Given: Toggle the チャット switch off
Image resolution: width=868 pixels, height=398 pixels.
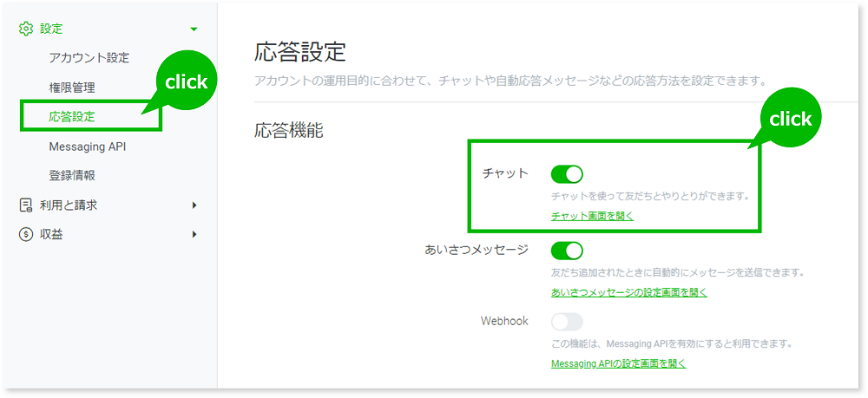Looking at the screenshot, I should (x=567, y=174).
